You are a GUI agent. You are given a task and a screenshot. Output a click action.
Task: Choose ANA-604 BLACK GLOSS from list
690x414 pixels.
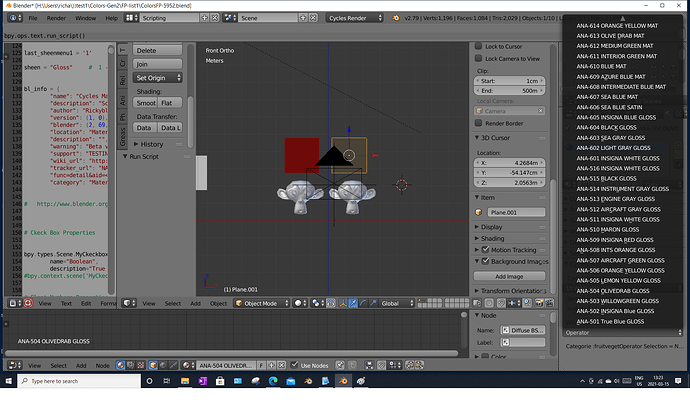606,128
